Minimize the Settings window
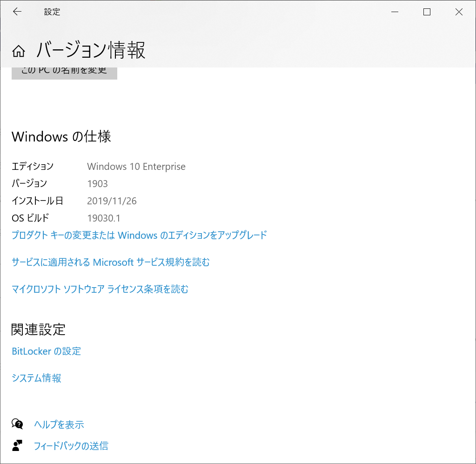This screenshot has height=464, width=476. pos(395,12)
